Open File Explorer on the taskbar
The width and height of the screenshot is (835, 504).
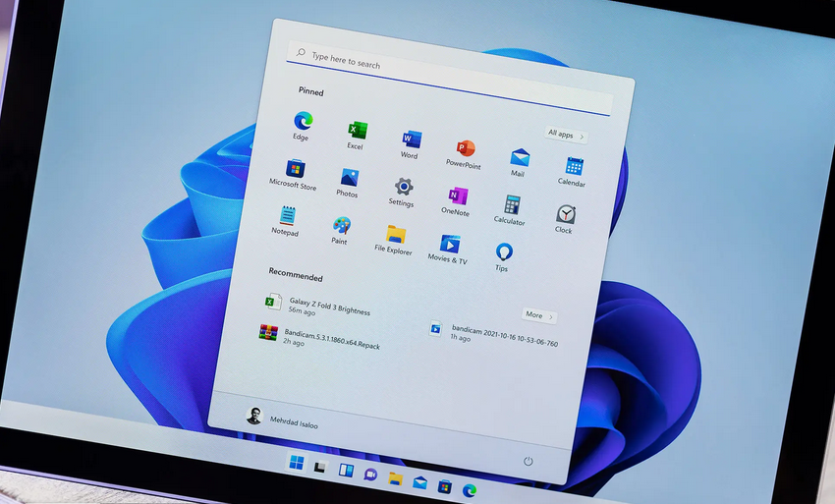pyautogui.click(x=395, y=478)
